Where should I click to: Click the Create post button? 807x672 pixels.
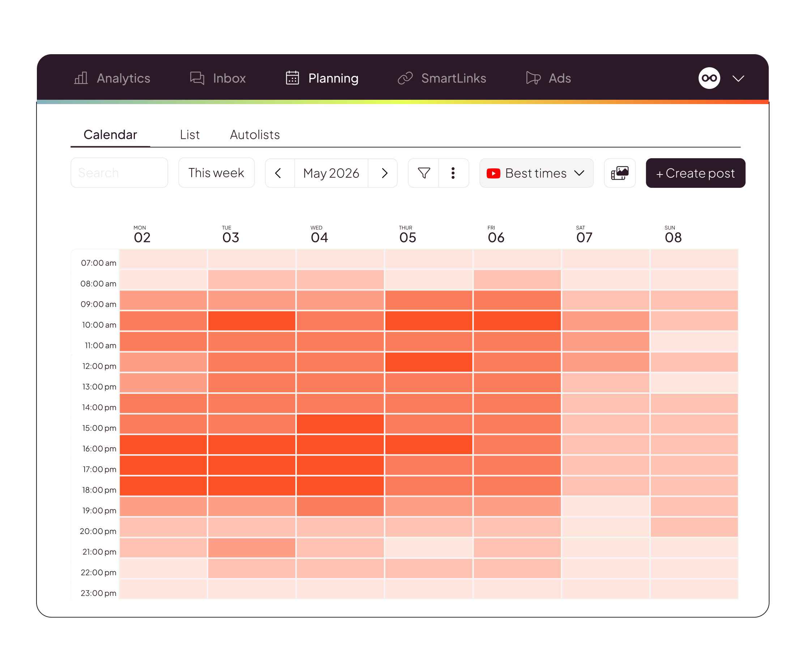tap(696, 173)
